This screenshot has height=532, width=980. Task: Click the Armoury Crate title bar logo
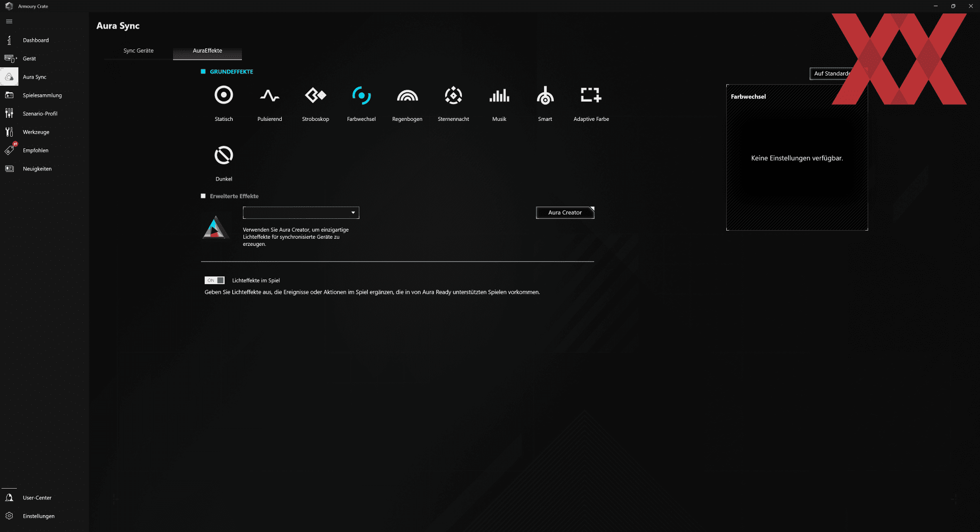pyautogui.click(x=9, y=6)
